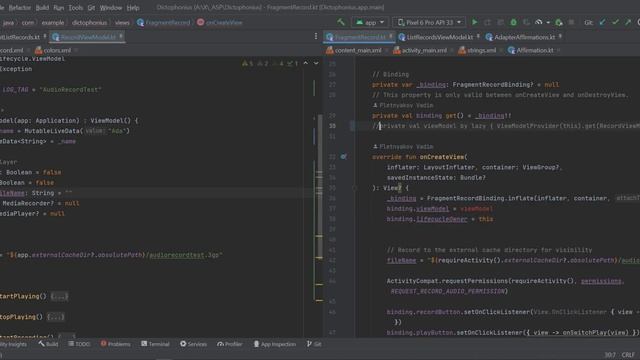The height and width of the screenshot is (360, 640).
Task: Run the app with green play button
Action: pos(474,22)
